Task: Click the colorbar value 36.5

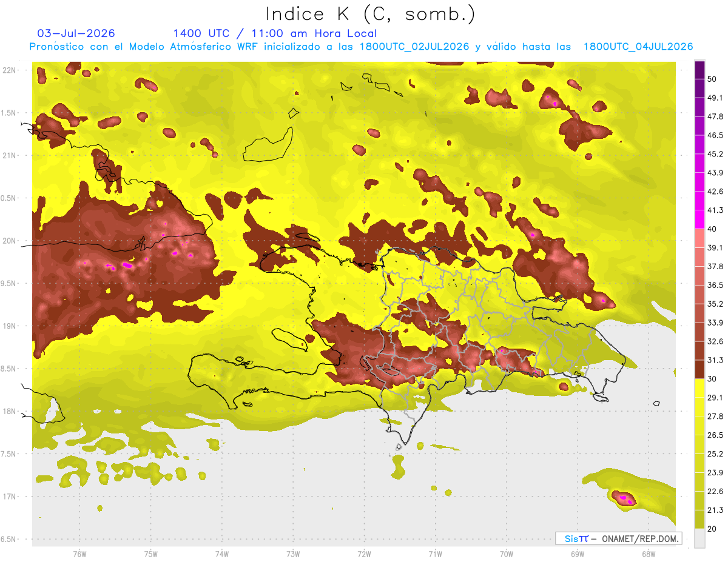Action: 716,286
